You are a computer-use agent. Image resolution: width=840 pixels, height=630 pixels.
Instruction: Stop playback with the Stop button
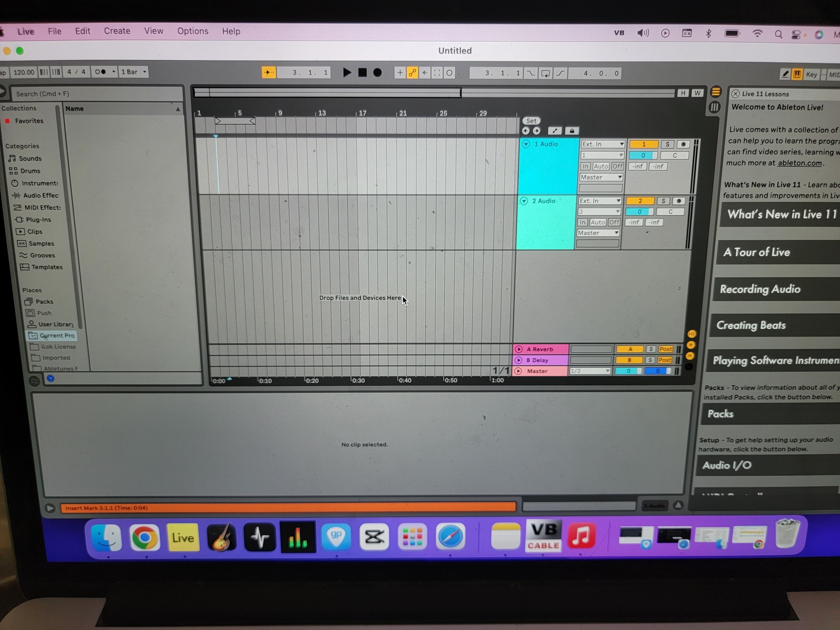point(362,72)
